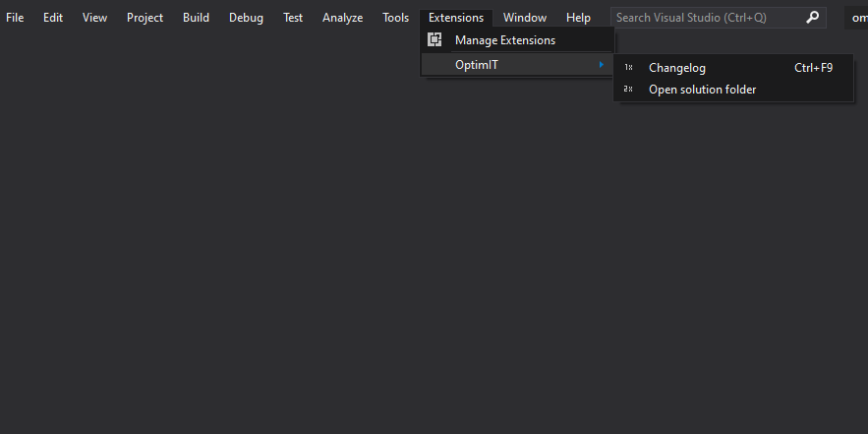This screenshot has height=434, width=868.
Task: Open the Analyze menu
Action: click(343, 18)
